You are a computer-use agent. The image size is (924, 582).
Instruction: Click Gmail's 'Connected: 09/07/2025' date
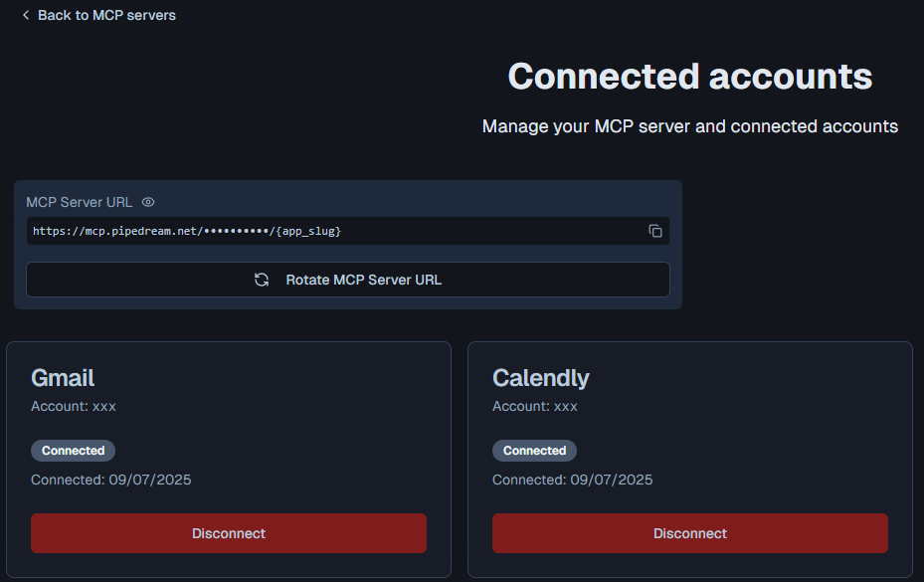[110, 480]
